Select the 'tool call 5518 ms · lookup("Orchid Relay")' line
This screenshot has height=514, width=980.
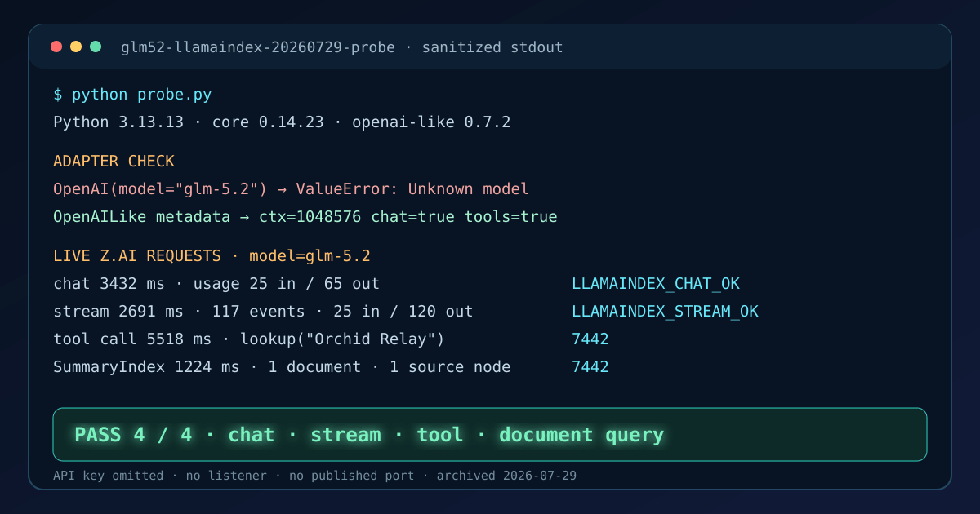point(249,339)
